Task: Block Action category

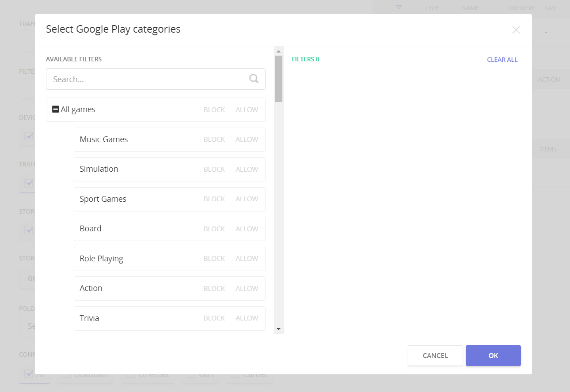Action: pos(214,289)
